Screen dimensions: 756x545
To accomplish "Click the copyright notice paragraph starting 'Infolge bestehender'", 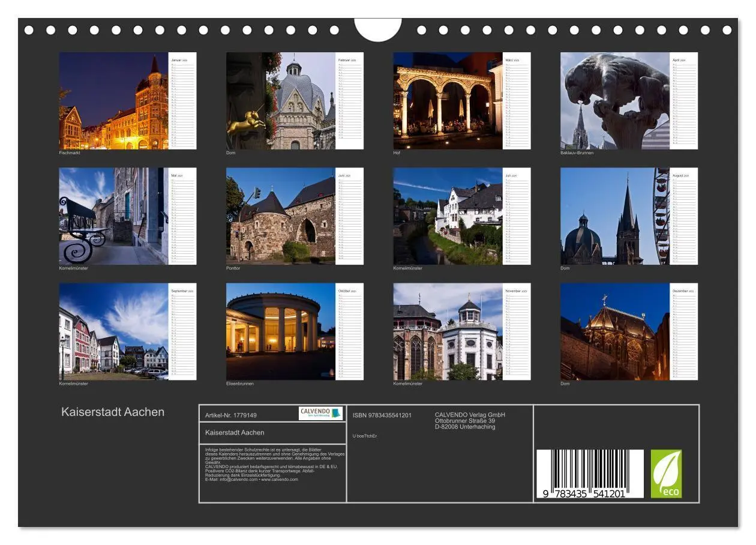I will 275,465.
